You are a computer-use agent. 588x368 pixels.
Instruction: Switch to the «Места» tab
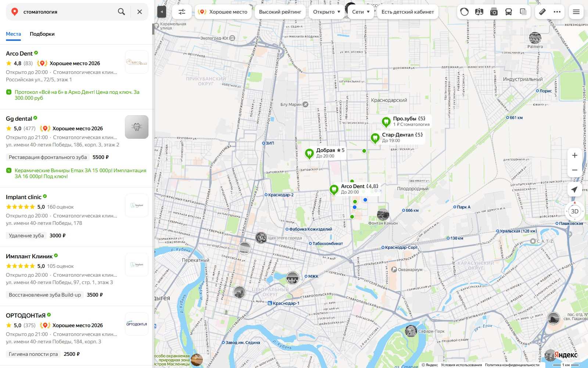point(13,34)
